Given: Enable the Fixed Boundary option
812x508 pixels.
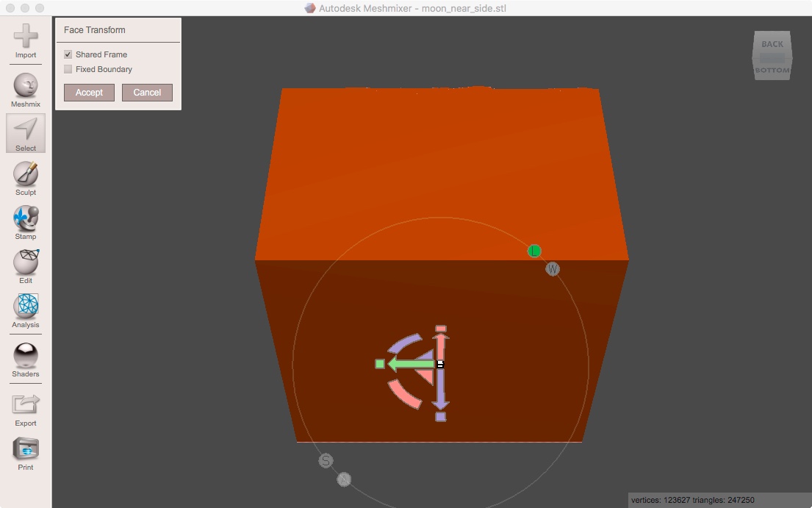Looking at the screenshot, I should [67, 69].
